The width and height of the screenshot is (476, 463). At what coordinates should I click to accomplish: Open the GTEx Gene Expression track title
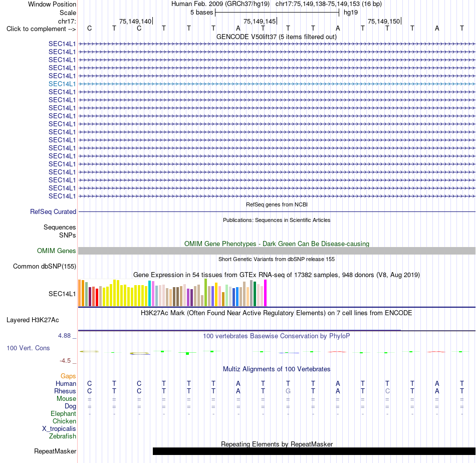(277, 275)
